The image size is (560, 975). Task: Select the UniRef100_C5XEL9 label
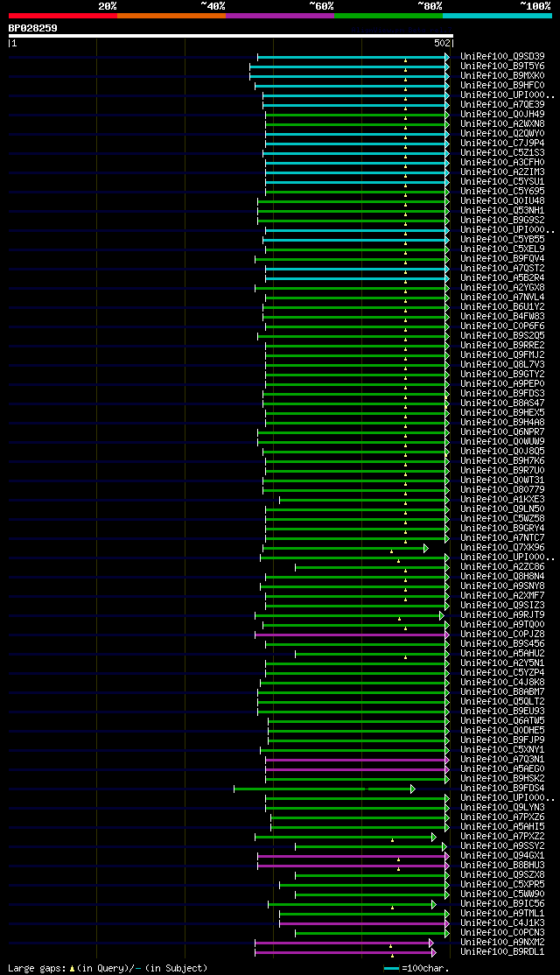(502, 249)
